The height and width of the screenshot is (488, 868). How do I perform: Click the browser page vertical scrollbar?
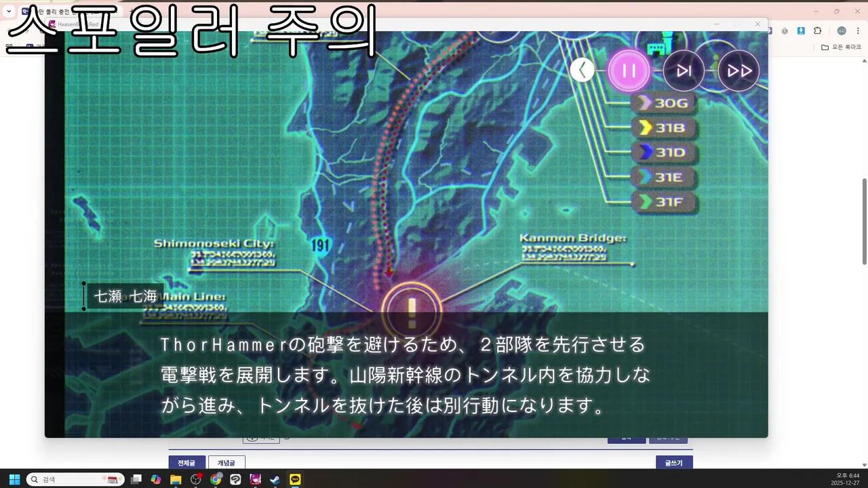click(864, 222)
